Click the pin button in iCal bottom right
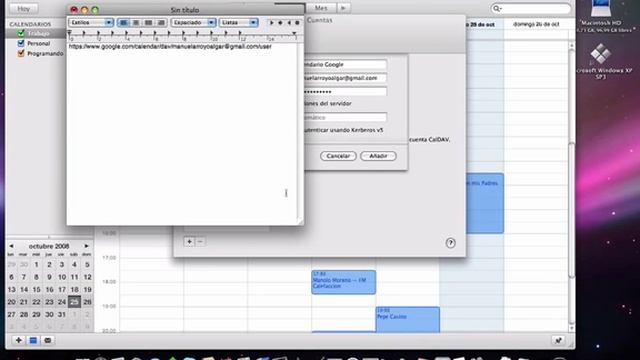 tap(558, 340)
